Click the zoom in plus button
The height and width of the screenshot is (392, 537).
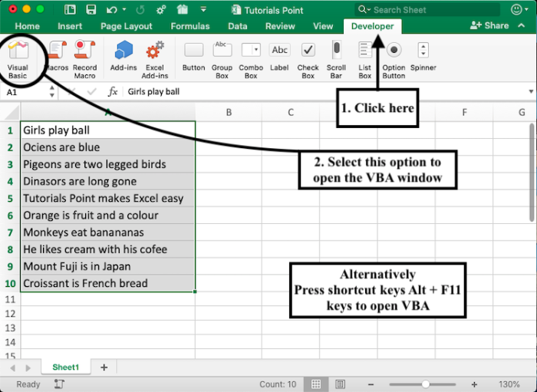coord(474,384)
